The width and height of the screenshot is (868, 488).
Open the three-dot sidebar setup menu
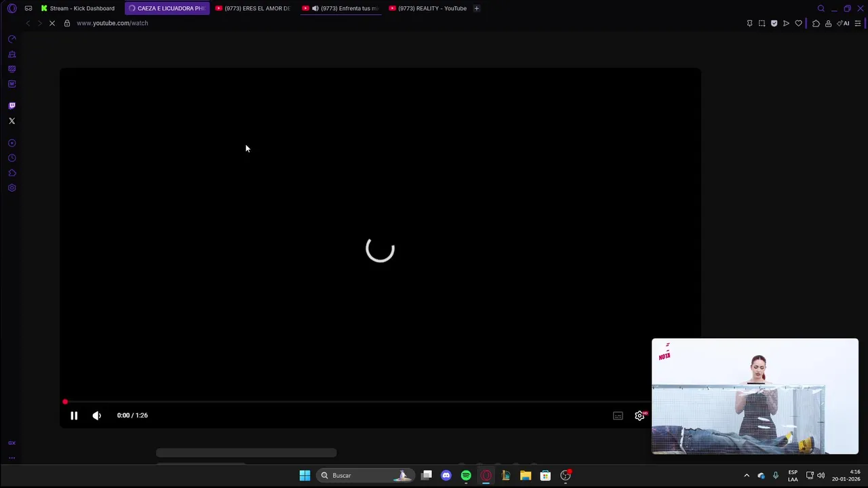12,458
